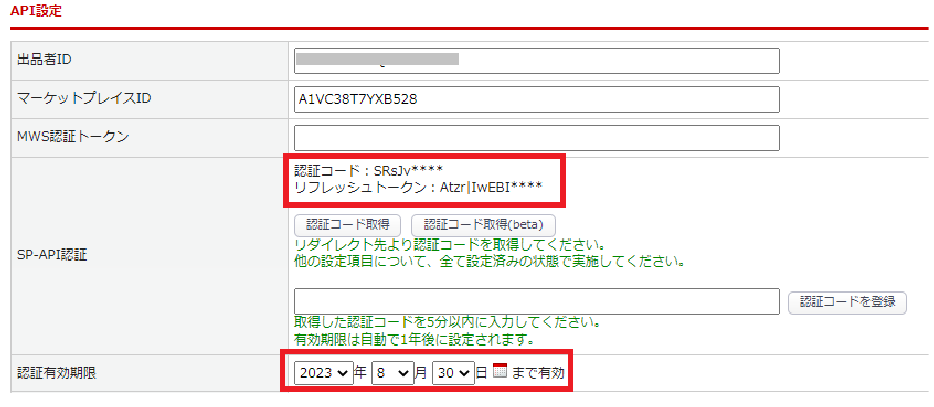This screenshot has height=407, width=934.
Task: Click the 有効期限は自動で1年後に設定されます note
Action: [x=413, y=340]
